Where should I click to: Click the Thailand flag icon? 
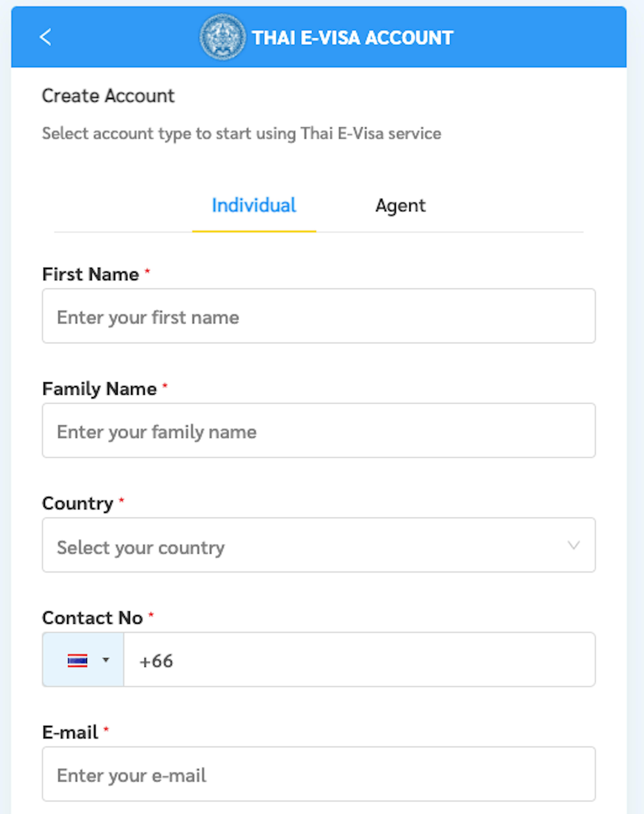pos(78,661)
